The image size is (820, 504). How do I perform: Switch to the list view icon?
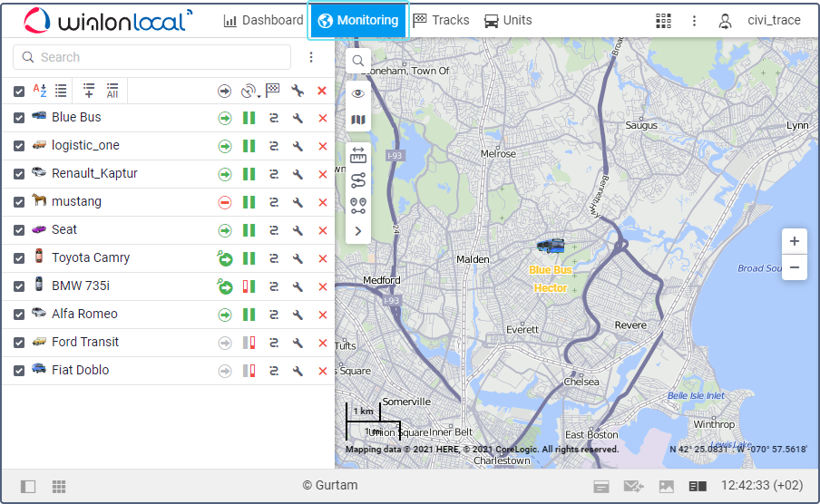click(61, 91)
